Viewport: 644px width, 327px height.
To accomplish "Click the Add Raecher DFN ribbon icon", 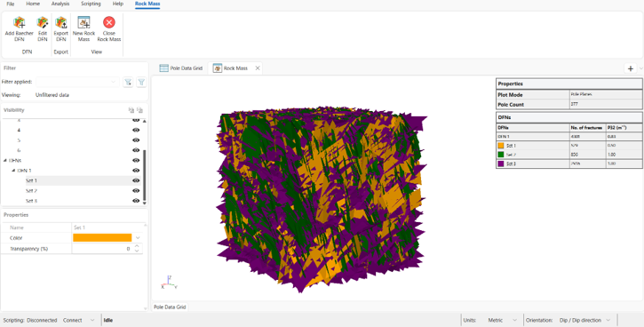I will (19, 22).
